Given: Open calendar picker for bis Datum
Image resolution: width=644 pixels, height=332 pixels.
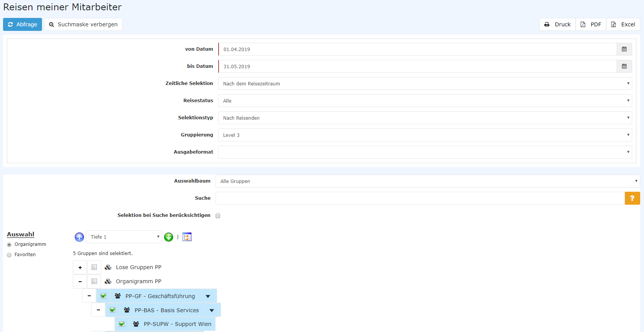Looking at the screenshot, I should click(624, 66).
